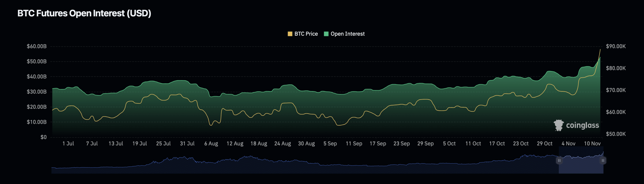Toggle the Open Interest legend series
The image size is (644, 184).
344,34
